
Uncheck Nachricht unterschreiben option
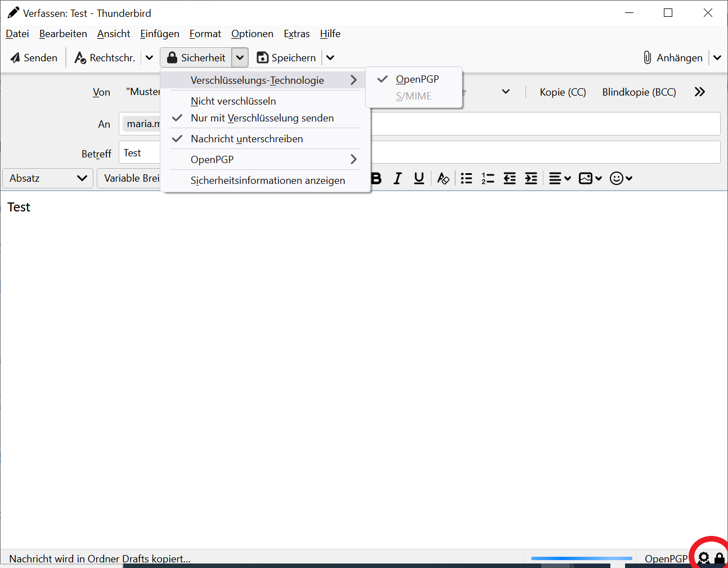(x=246, y=139)
